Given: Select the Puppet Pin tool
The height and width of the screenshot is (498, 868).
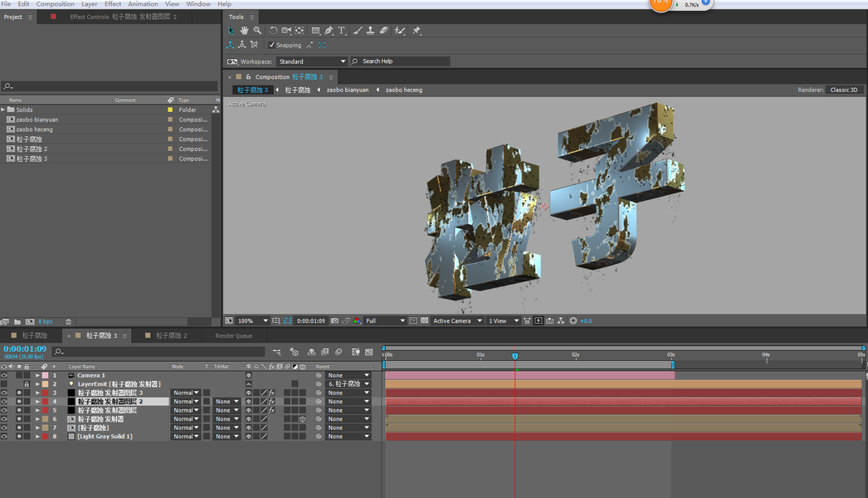Looking at the screenshot, I should 417,31.
